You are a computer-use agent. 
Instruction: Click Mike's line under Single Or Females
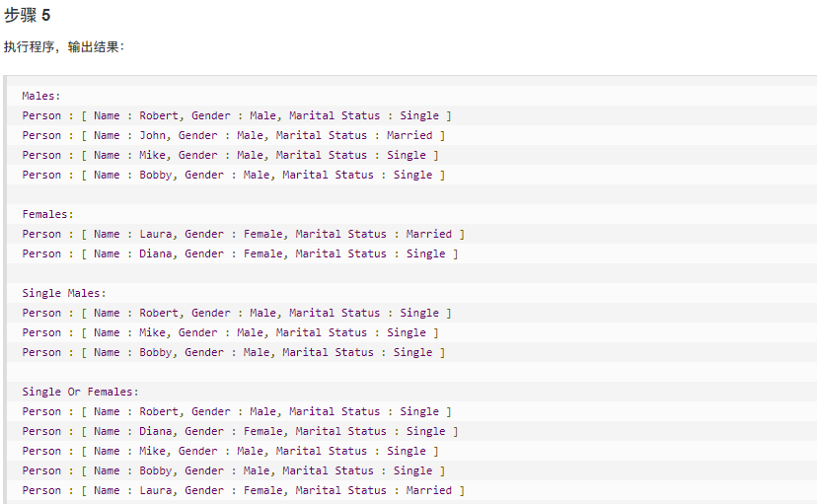click(x=231, y=451)
